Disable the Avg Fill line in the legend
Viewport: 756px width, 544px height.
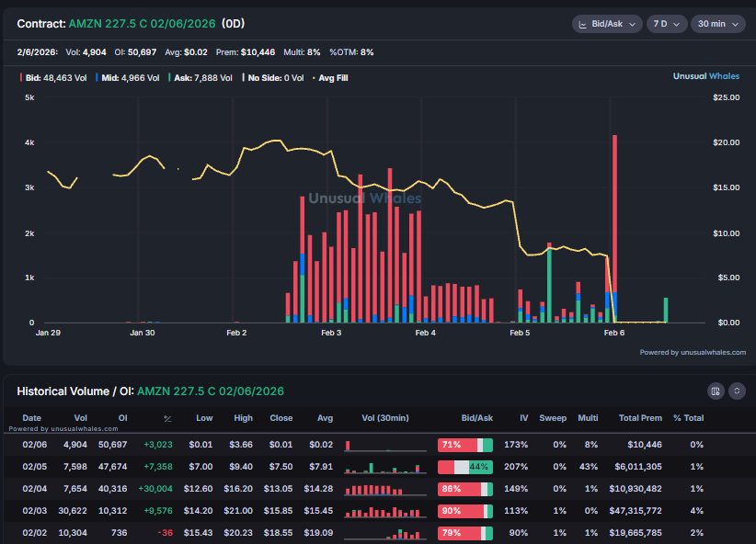pyautogui.click(x=330, y=78)
